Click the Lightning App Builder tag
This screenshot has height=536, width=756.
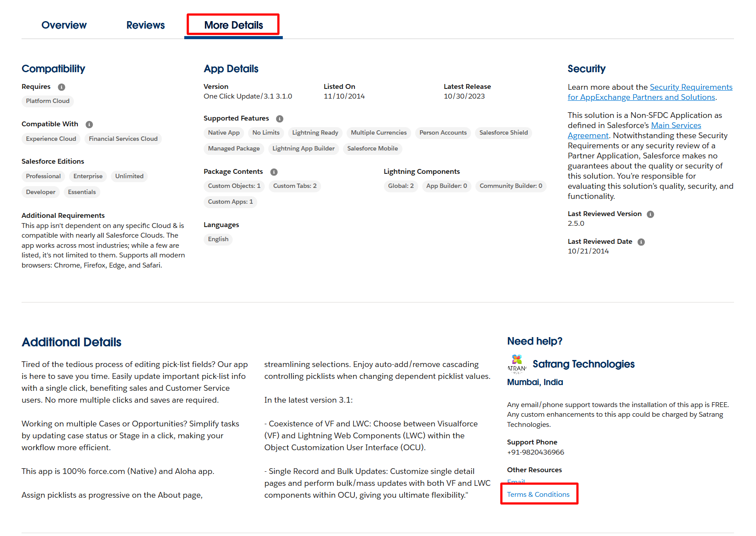[303, 148]
